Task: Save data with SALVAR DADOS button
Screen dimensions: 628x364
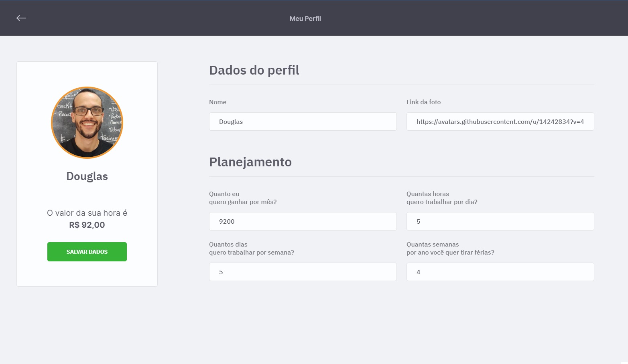Action: click(x=87, y=252)
